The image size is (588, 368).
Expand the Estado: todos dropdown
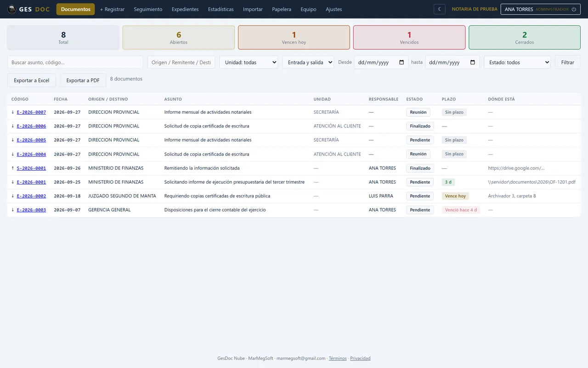click(517, 63)
